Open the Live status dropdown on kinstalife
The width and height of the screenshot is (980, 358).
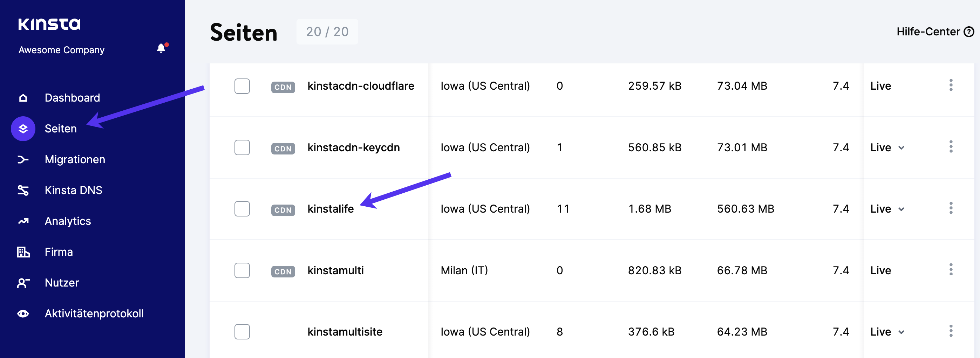(901, 209)
